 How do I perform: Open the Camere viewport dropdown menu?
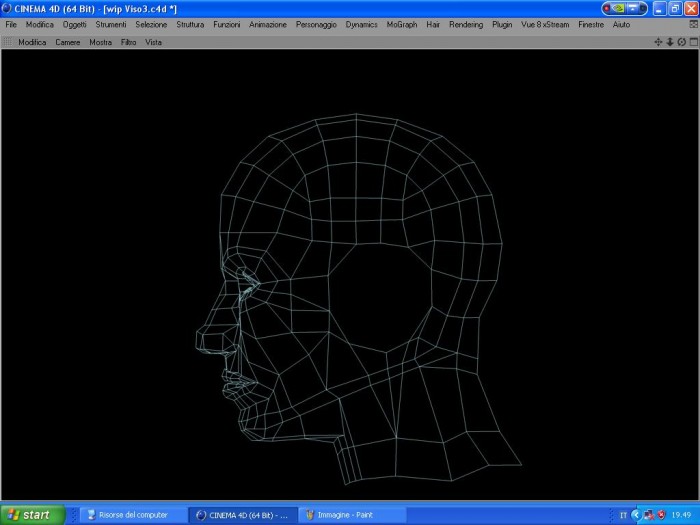point(68,42)
